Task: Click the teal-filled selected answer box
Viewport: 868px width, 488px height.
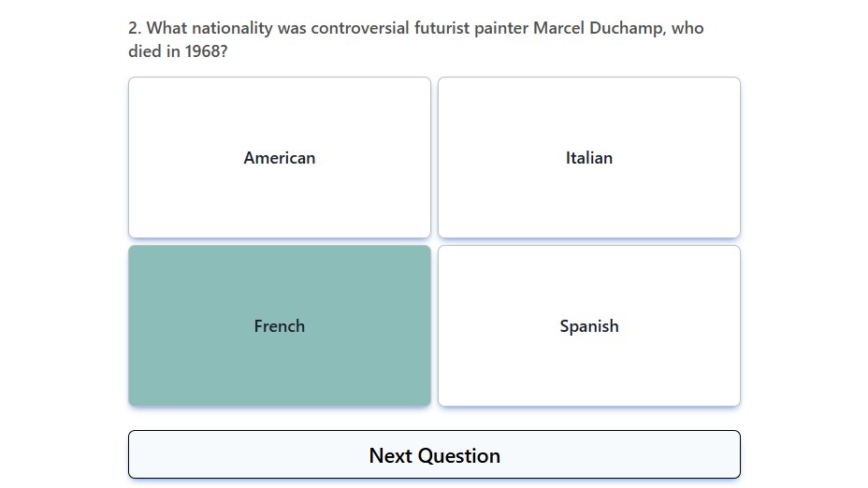Action: (280, 326)
